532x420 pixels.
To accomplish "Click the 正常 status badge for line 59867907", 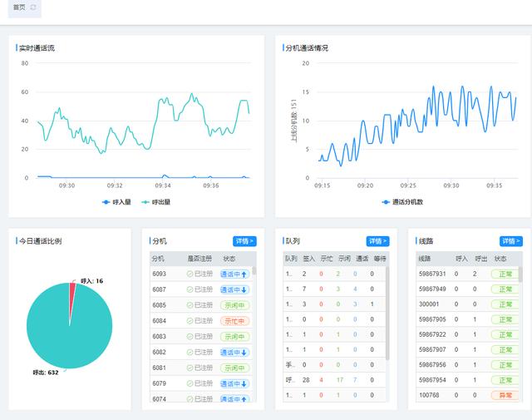I will pos(505,349).
